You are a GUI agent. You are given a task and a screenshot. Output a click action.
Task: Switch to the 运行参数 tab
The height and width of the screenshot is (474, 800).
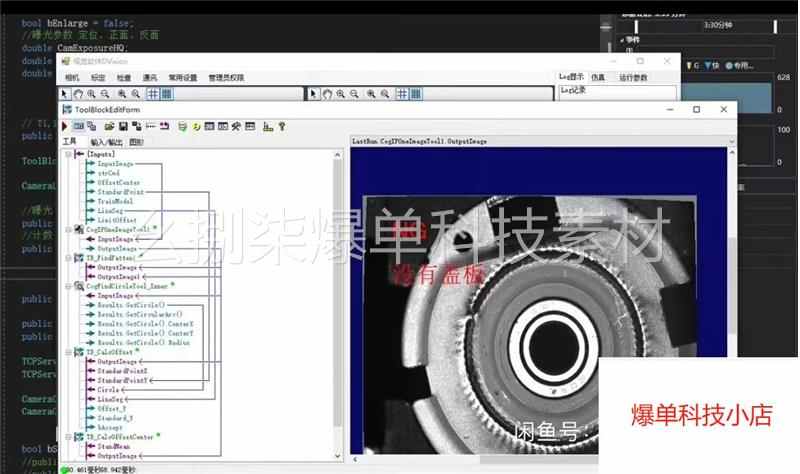633,77
